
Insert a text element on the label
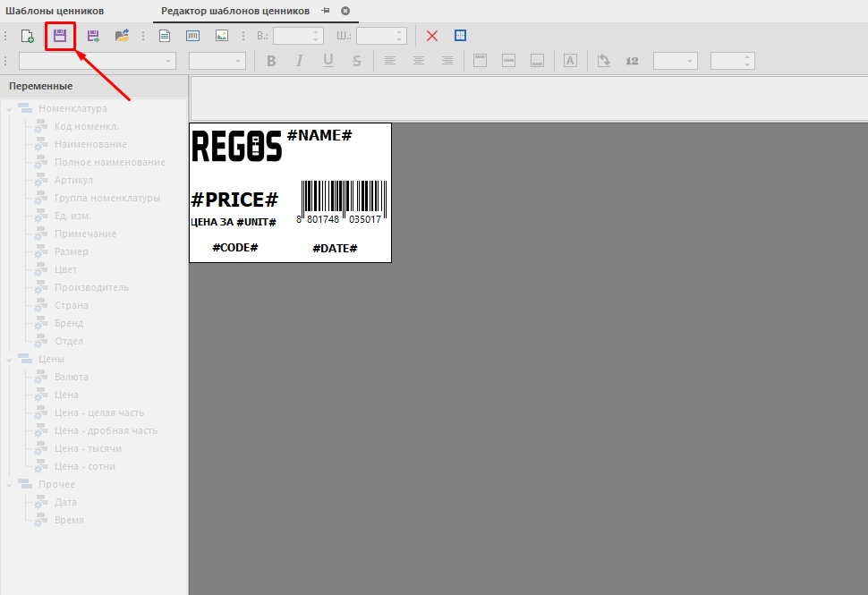click(x=165, y=36)
